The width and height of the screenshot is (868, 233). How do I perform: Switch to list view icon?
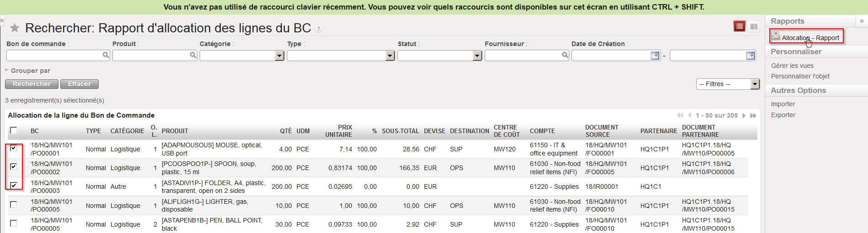(739, 27)
